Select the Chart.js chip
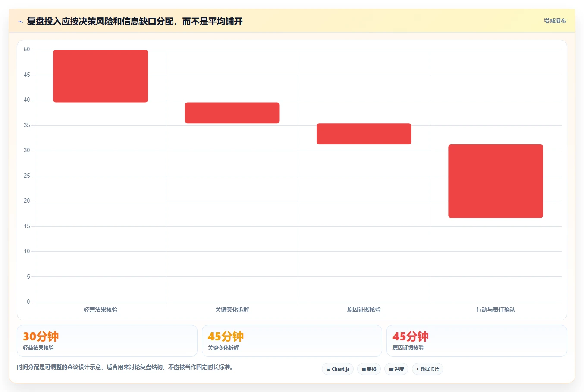The width and height of the screenshot is (584, 392). click(x=338, y=369)
